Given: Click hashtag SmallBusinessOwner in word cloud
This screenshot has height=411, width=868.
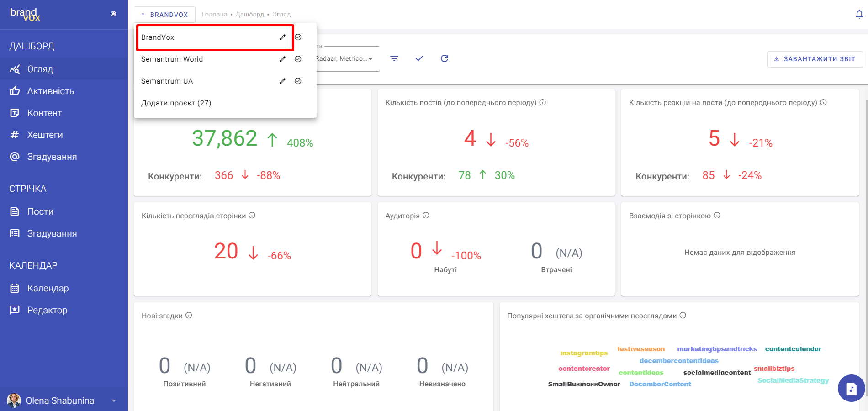Looking at the screenshot, I should click(x=584, y=384).
